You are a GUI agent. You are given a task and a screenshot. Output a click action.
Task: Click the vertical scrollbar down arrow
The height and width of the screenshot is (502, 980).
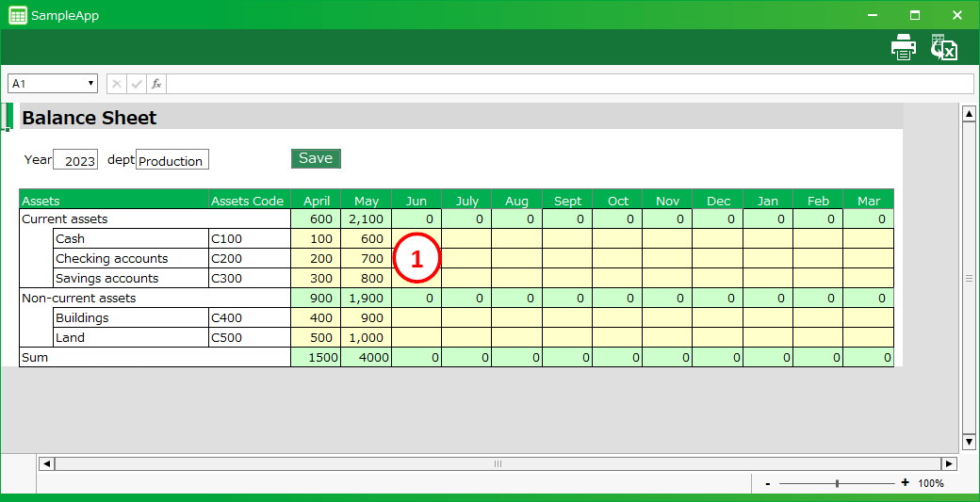(968, 442)
